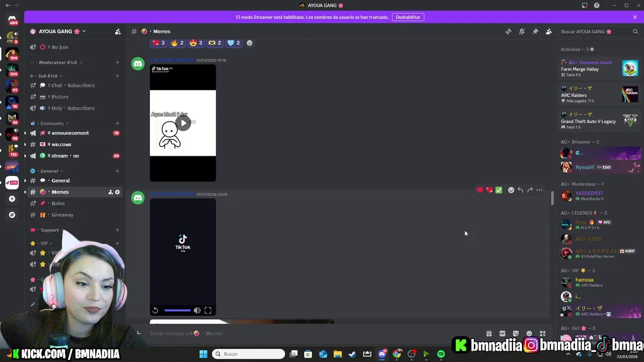Toggle channel notification mute bell
Viewport: 644px width, 362px height.
click(x=522, y=31)
